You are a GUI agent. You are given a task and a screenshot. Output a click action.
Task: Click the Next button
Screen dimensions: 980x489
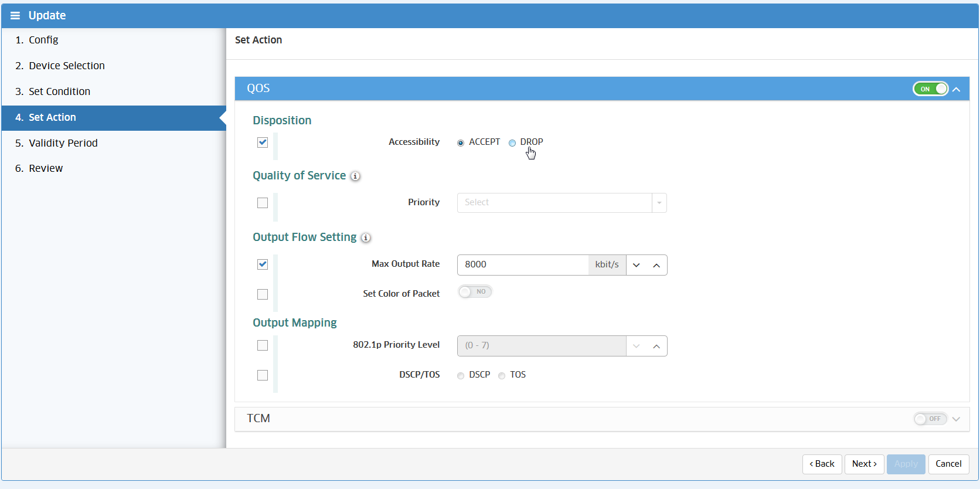[864, 464]
